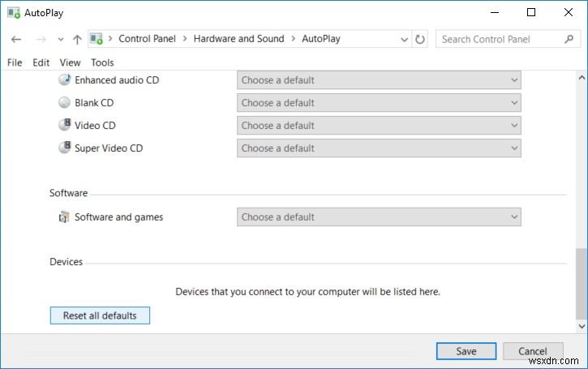The width and height of the screenshot is (588, 369).
Task: Open the Tools menu
Action: [x=102, y=62]
